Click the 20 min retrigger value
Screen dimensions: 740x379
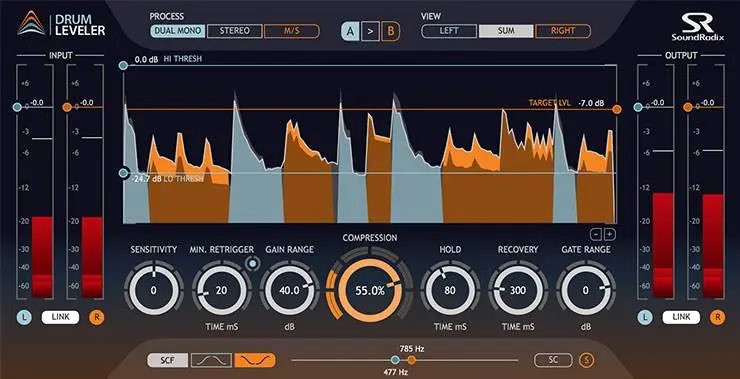point(221,290)
